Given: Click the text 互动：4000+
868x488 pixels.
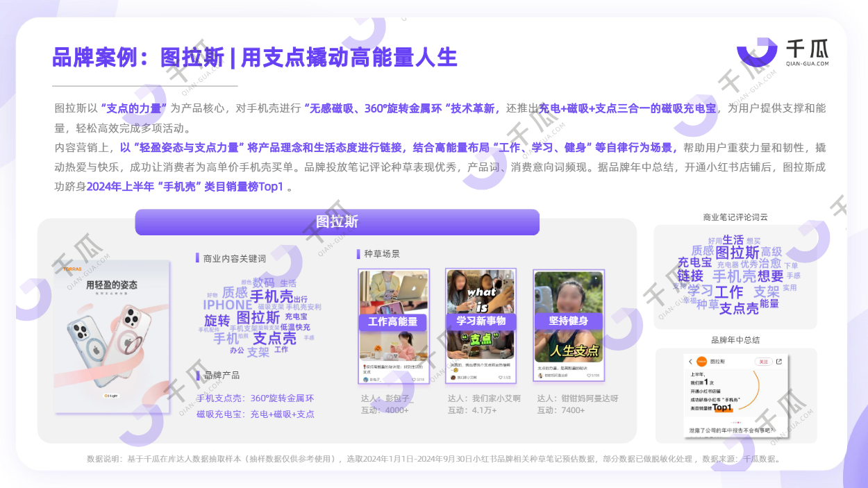Looking at the screenshot, I should [385, 410].
